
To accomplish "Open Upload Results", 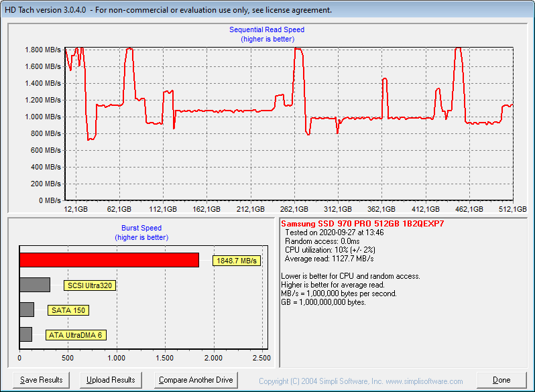I will coord(111,380).
